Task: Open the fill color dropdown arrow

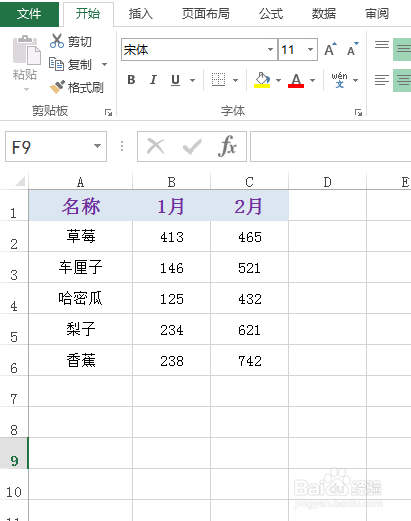Action: point(278,80)
